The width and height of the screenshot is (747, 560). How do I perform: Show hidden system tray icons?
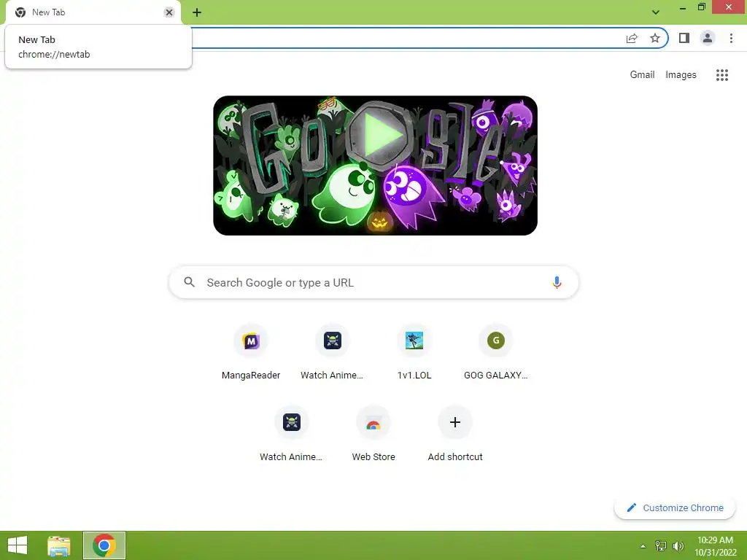pos(643,546)
